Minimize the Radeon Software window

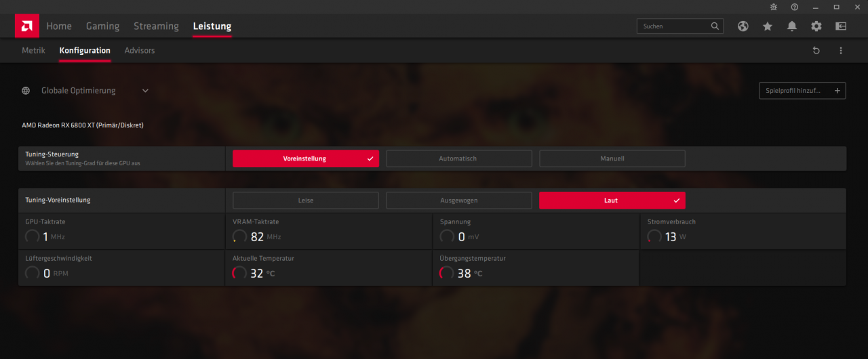tap(816, 7)
